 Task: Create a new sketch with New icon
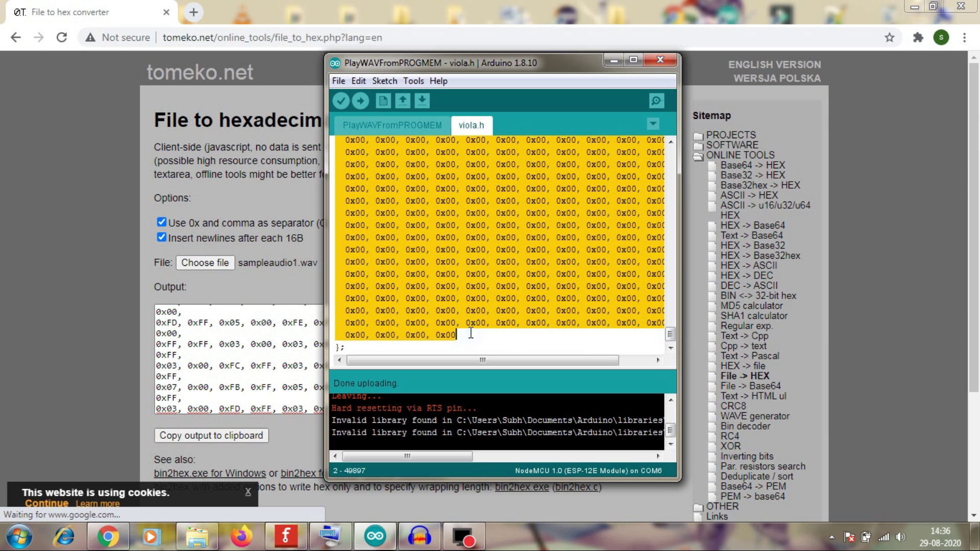pyautogui.click(x=383, y=101)
